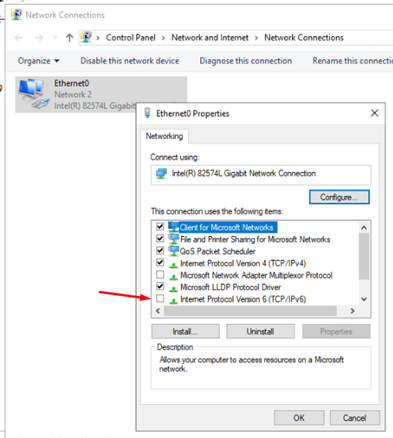Click the Up arrow navigation icon

[69, 38]
